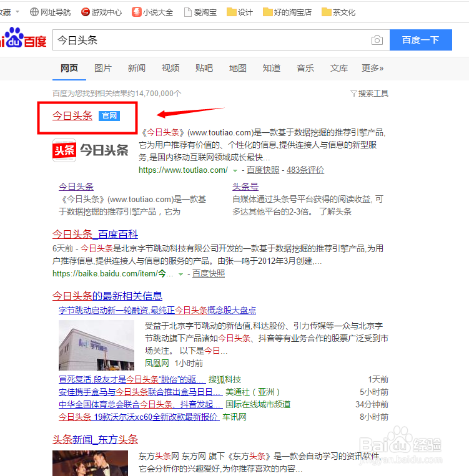
Task: Click the 官网 badge next to 今日头条
Action: point(109,115)
